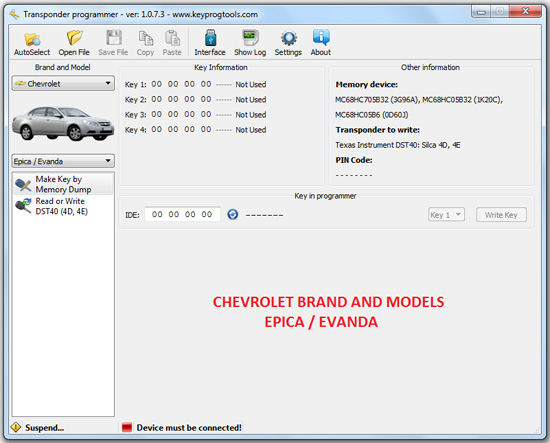Click the app icon in the title bar
550x443 pixels.
coord(14,14)
